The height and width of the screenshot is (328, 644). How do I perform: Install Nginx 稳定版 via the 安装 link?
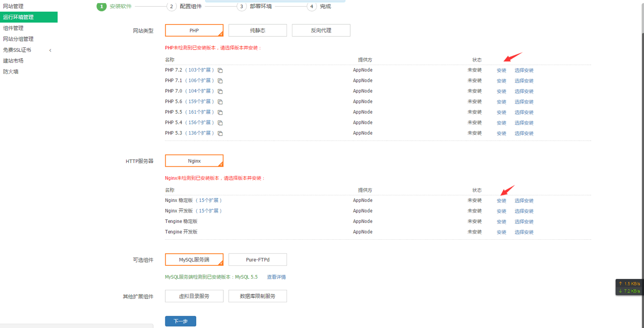click(x=501, y=201)
